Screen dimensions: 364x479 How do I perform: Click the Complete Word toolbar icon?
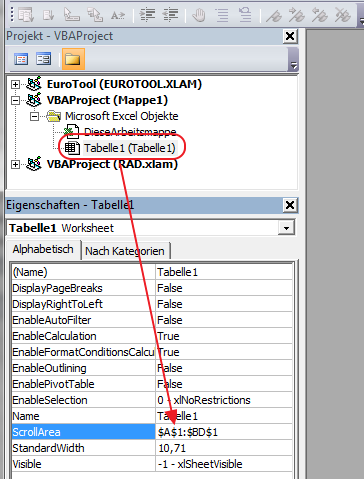tap(118, 15)
